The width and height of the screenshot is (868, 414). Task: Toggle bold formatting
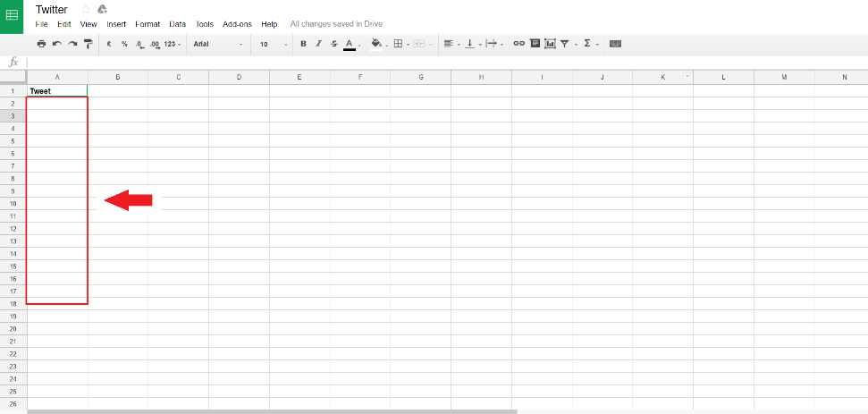(303, 43)
